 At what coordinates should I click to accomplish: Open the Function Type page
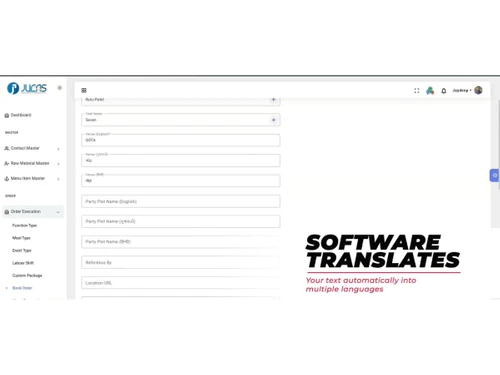pyautogui.click(x=25, y=225)
